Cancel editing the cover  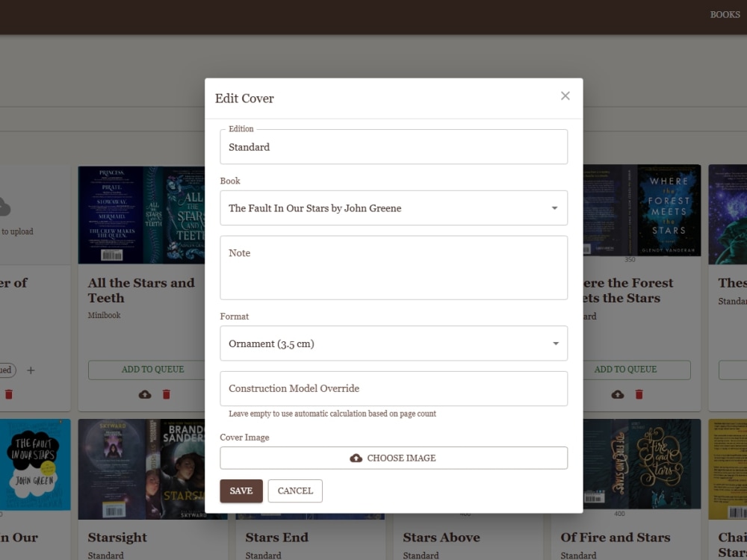pos(295,491)
